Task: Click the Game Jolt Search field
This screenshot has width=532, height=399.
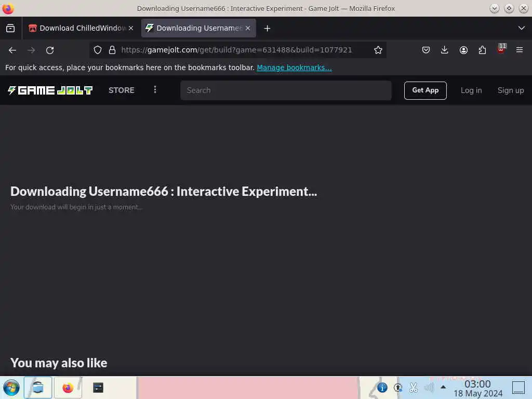Action: coord(286,90)
